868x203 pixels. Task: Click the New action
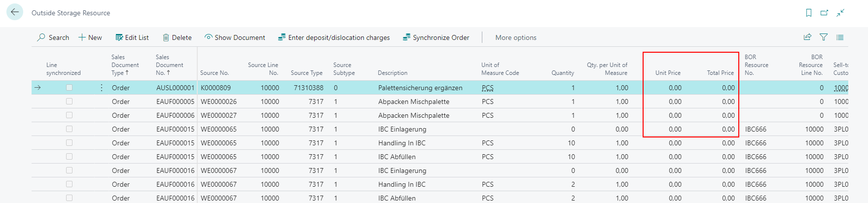(x=90, y=37)
